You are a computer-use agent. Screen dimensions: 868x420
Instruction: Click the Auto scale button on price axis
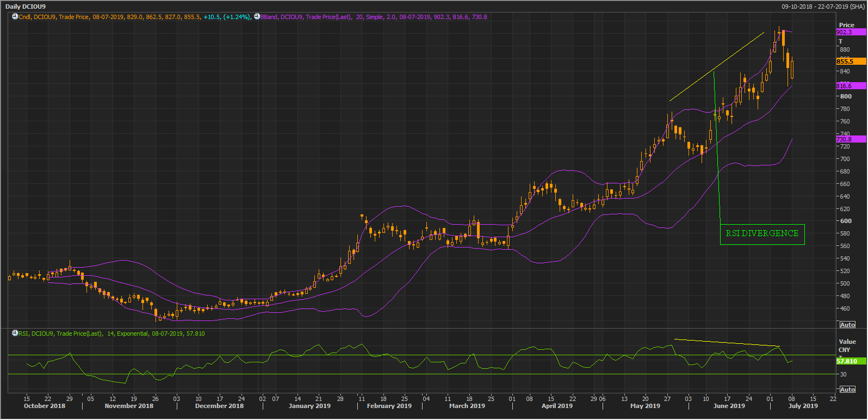pos(847,325)
